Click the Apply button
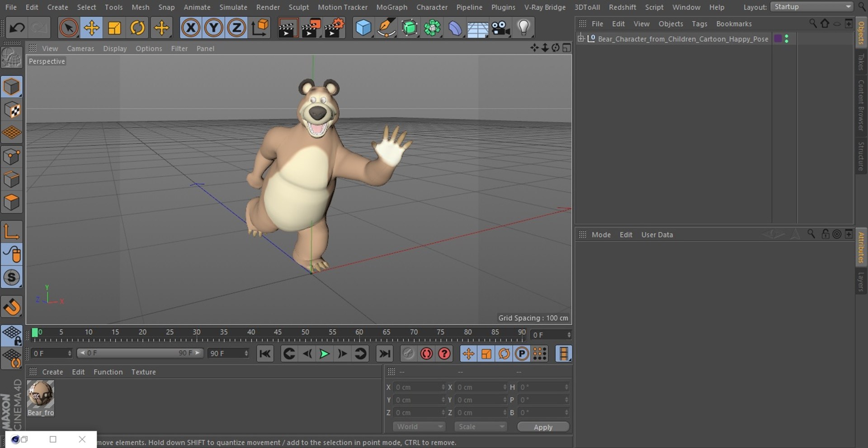 coord(543,427)
